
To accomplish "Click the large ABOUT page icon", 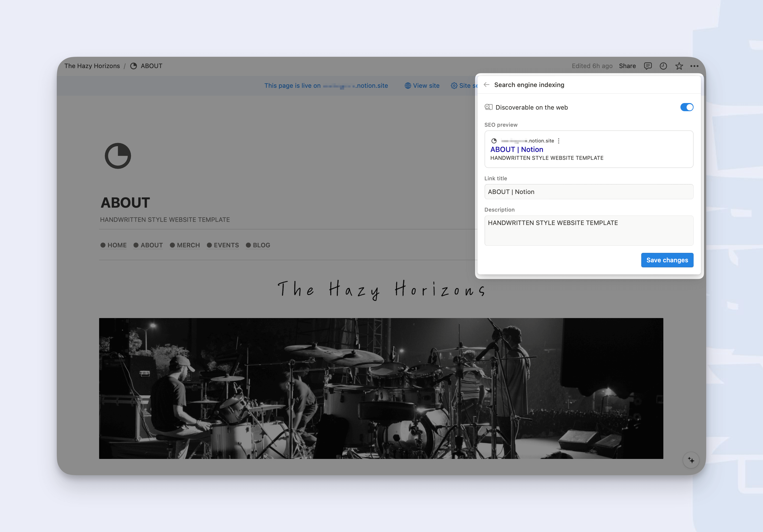I will pyautogui.click(x=118, y=156).
